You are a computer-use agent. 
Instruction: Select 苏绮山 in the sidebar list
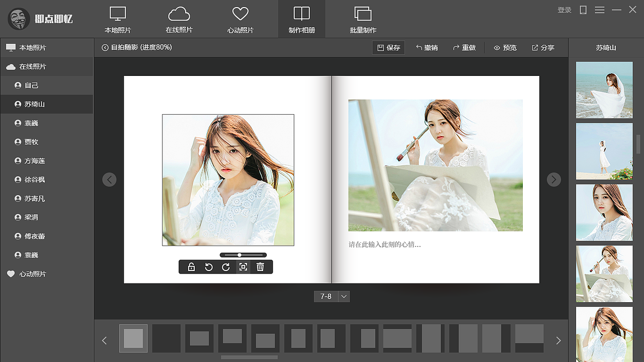point(47,104)
